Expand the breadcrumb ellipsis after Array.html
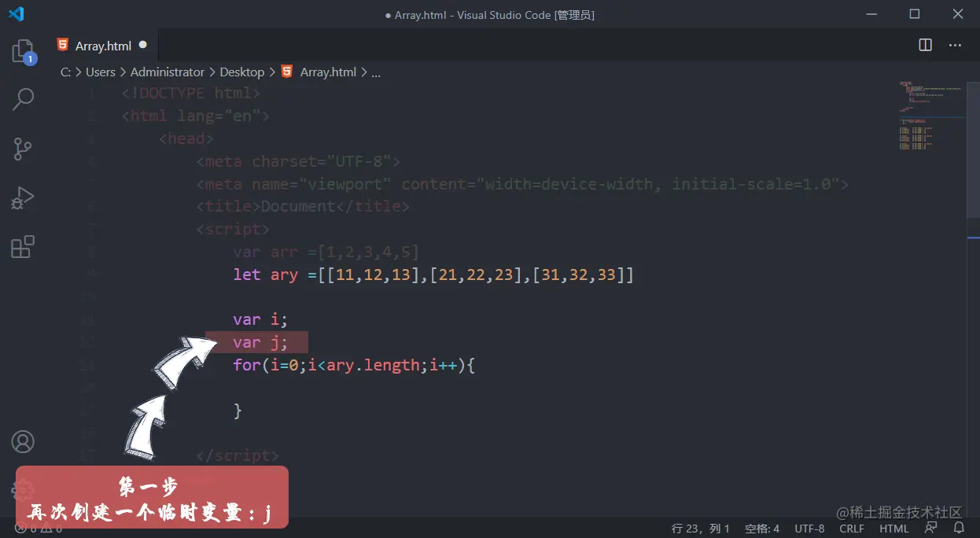 click(376, 72)
